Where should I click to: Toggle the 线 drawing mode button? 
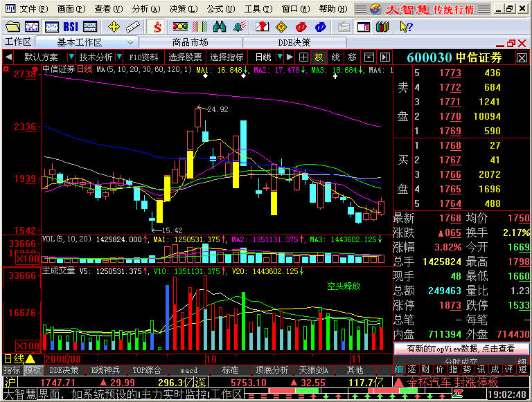[335, 57]
